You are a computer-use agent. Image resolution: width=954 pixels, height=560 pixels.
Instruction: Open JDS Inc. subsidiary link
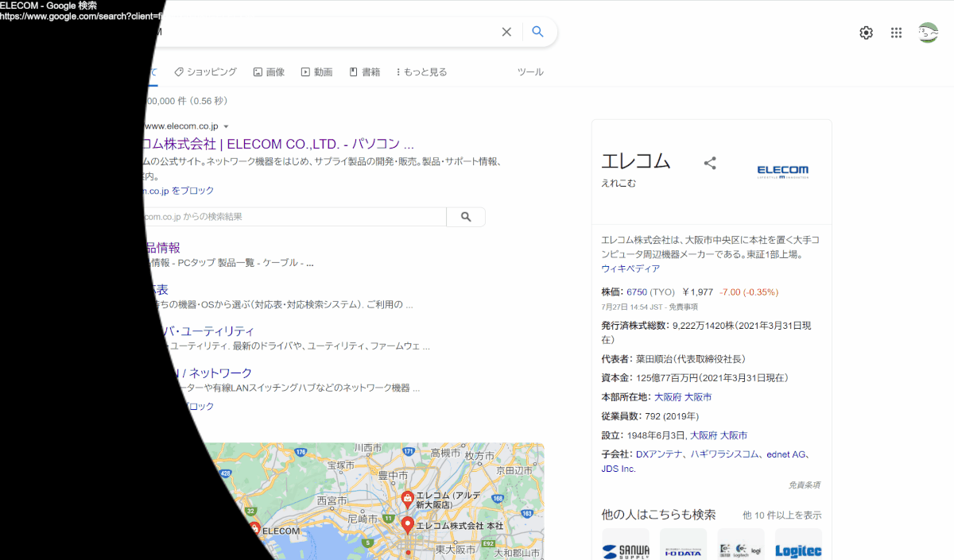click(619, 469)
